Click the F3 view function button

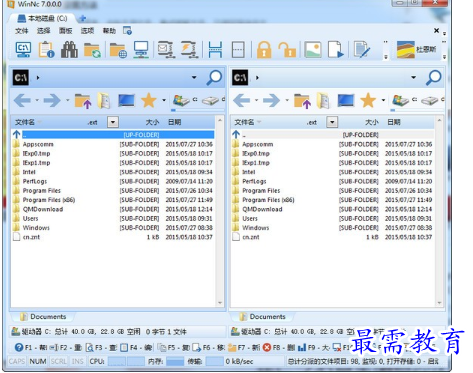click(101, 348)
